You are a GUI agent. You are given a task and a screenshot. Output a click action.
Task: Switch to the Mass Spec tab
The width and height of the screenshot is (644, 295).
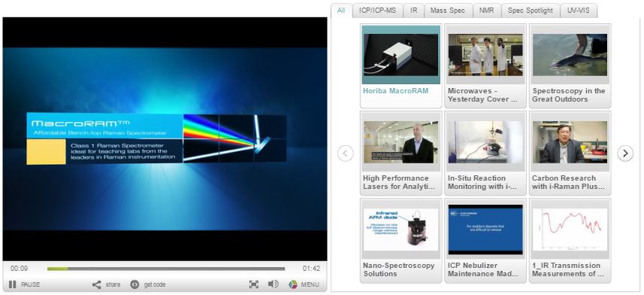[448, 11]
